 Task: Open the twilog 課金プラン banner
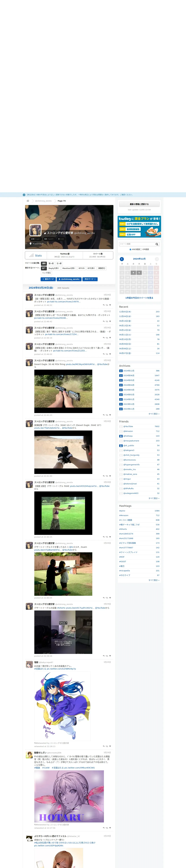pyautogui.click(x=139, y=227)
